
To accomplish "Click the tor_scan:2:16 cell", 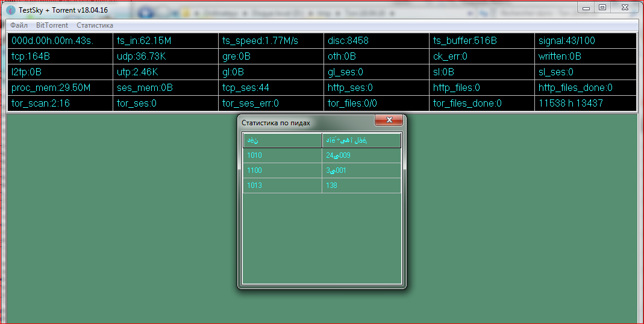I will [60, 104].
